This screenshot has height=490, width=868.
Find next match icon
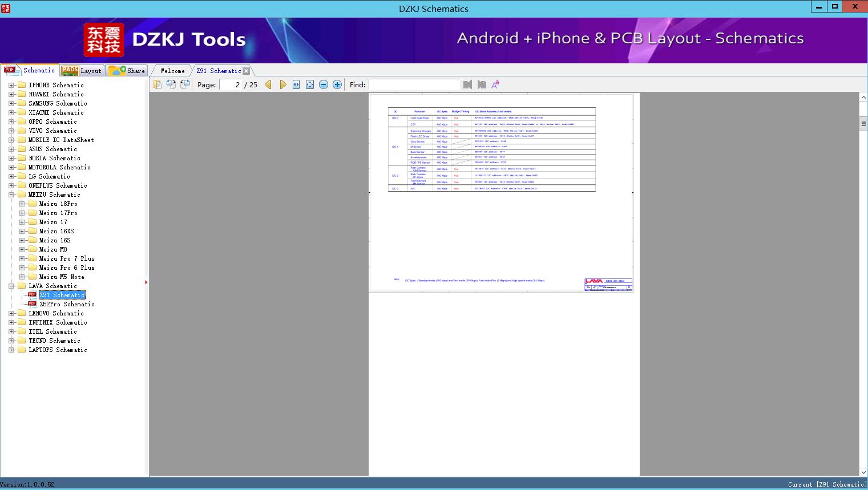pyautogui.click(x=482, y=84)
